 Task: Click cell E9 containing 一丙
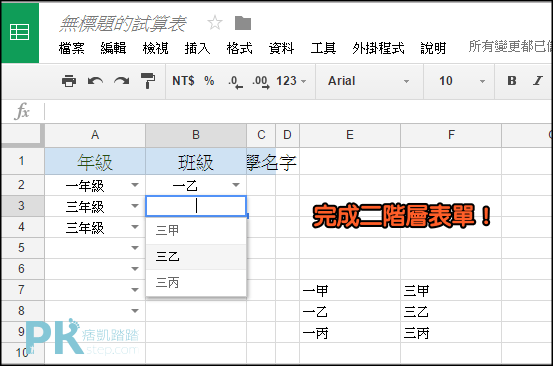coord(350,332)
